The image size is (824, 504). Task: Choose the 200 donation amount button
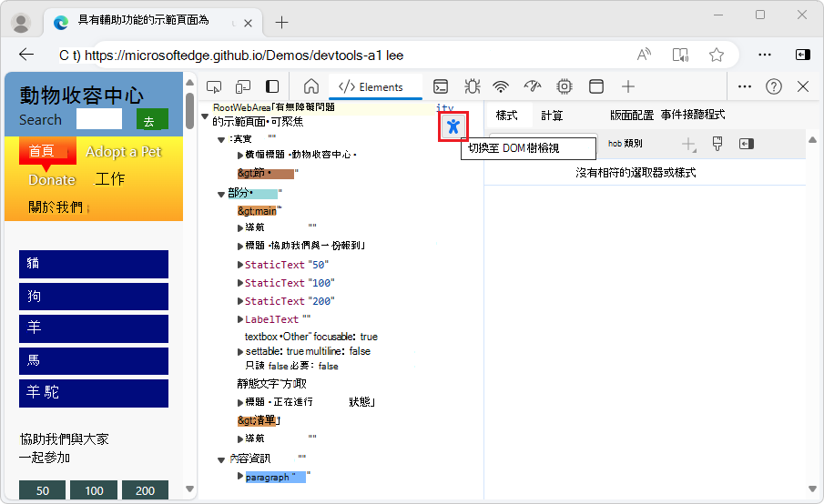[x=145, y=489]
